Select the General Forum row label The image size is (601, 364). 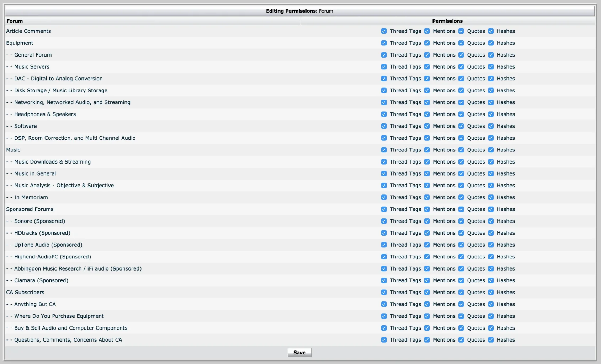33,55
